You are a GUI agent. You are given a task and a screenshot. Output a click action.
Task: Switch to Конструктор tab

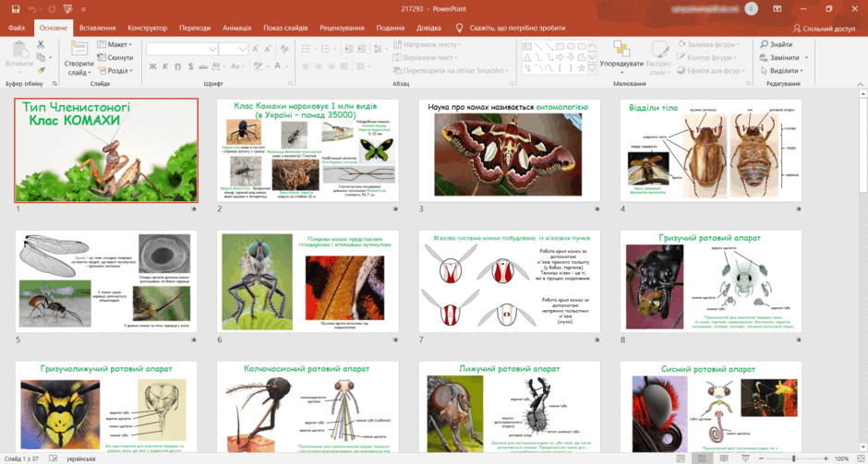[147, 29]
